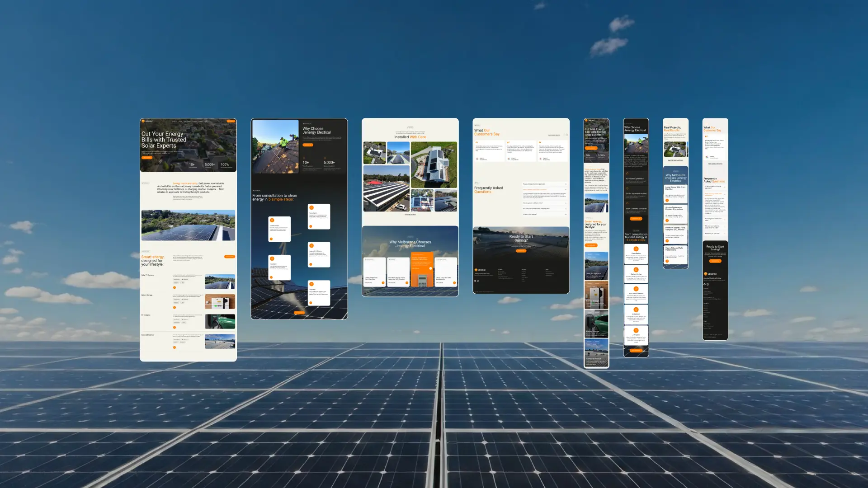Click the Activation step card icon on desktop

pyautogui.click(x=311, y=284)
